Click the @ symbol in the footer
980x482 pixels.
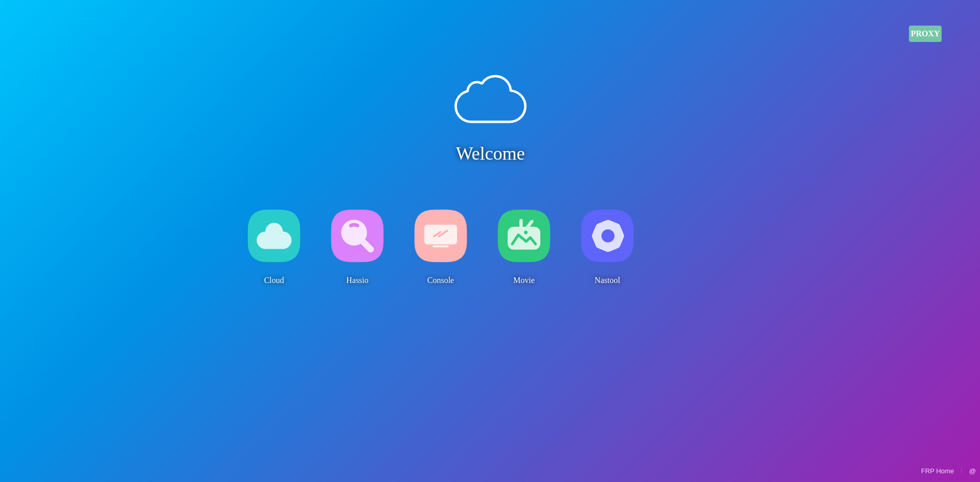pyautogui.click(x=972, y=471)
